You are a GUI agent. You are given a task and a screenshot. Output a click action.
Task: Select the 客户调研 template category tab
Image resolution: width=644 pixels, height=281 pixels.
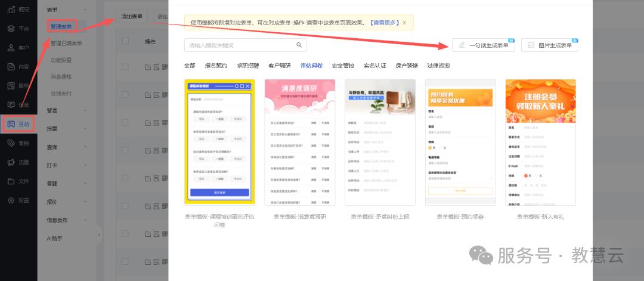279,66
